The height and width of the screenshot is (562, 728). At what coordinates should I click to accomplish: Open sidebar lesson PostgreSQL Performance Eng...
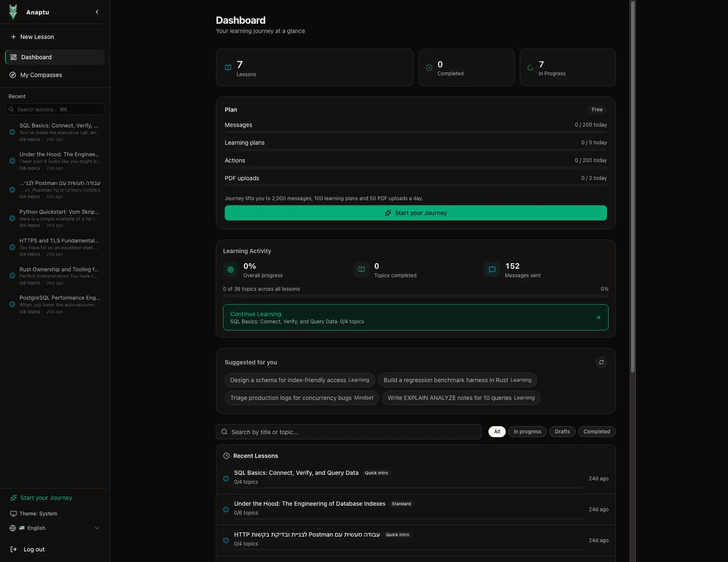point(55,304)
